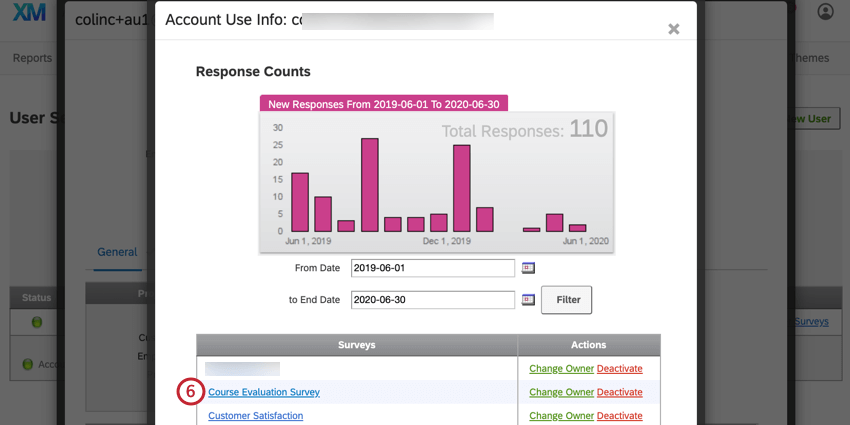Click the tallest bar in the response chart

pos(369,185)
